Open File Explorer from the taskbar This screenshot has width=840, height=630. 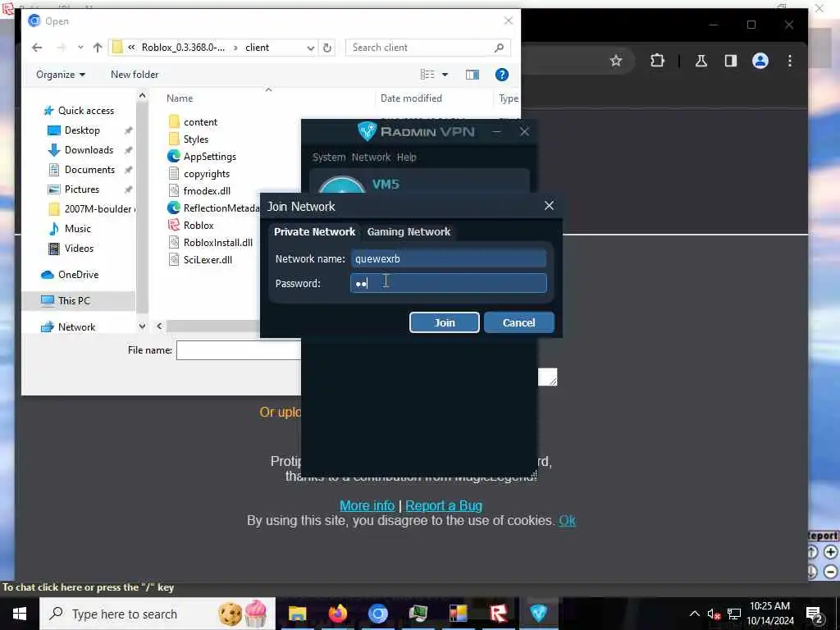tap(297, 614)
